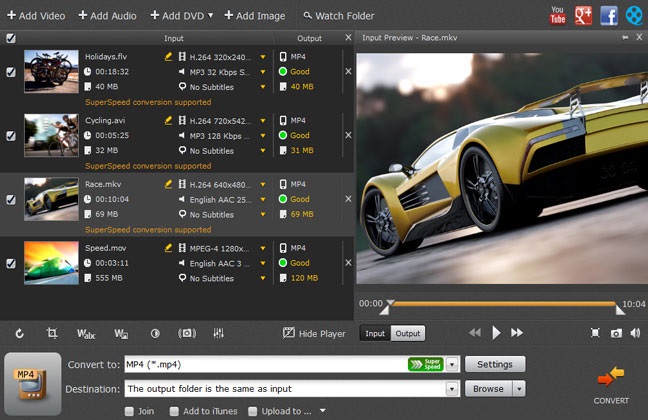Viewport: 648px width, 420px height.
Task: Select the crop tool icon
Action: point(52,333)
